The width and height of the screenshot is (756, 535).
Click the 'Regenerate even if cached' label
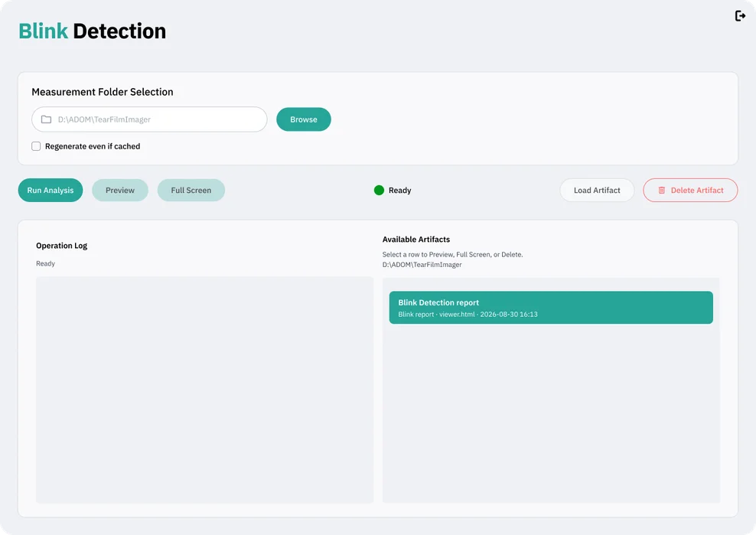[x=93, y=146]
